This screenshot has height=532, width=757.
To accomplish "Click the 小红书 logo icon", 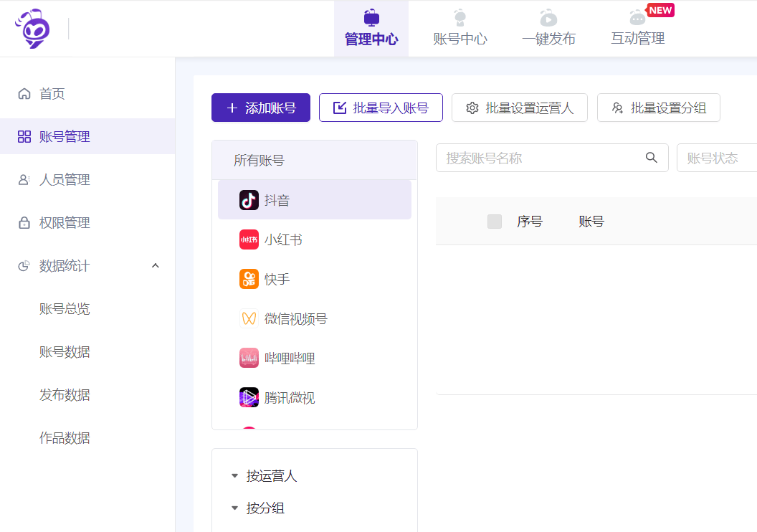I will pyautogui.click(x=249, y=239).
